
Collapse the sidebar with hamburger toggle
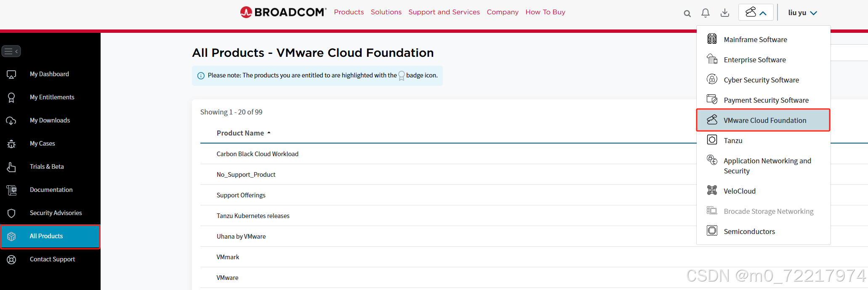pyautogui.click(x=11, y=51)
